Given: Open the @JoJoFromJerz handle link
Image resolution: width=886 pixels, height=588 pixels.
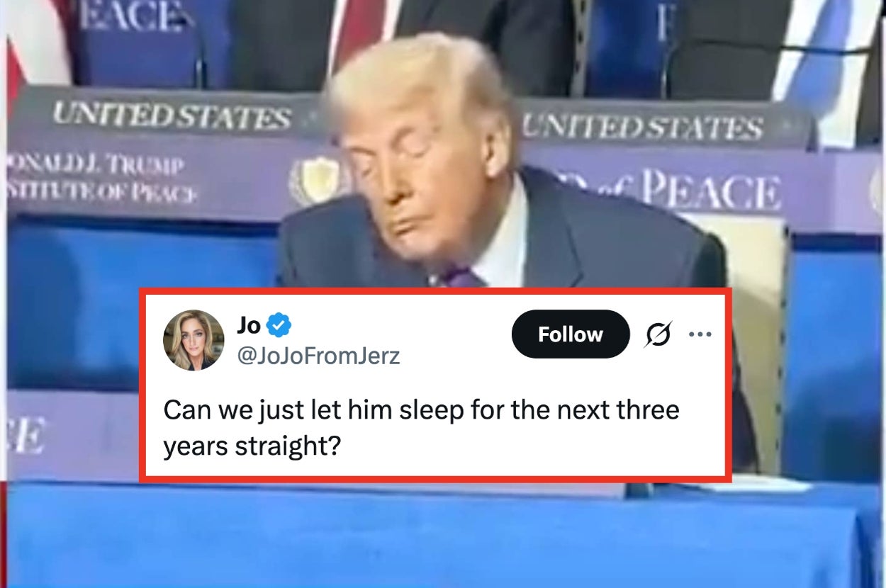Looking at the screenshot, I should [x=318, y=355].
